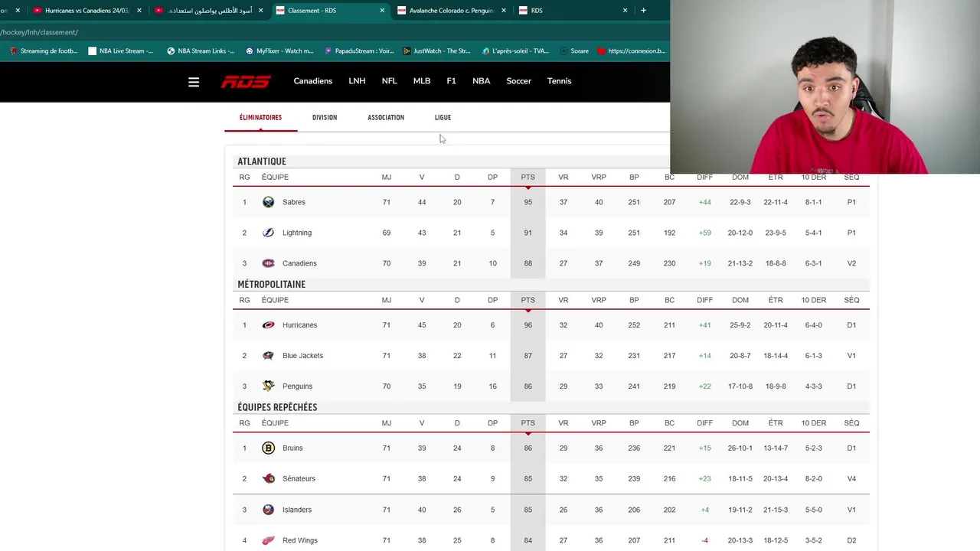Open the Sabres team link
980x551 pixels.
pyautogui.click(x=294, y=202)
